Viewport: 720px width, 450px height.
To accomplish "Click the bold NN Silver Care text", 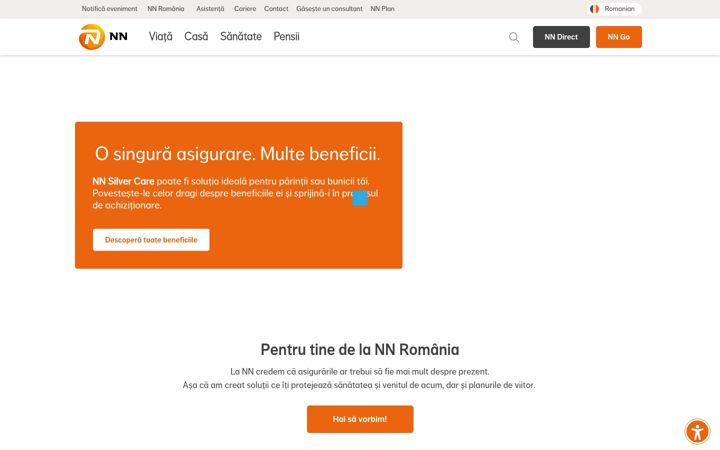I will tap(123, 181).
